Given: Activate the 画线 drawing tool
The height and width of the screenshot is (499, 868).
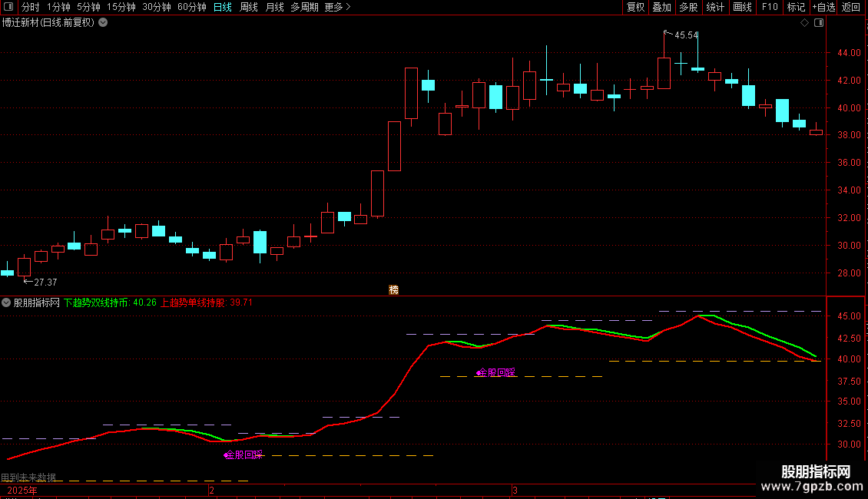Looking at the screenshot, I should click(x=742, y=7).
